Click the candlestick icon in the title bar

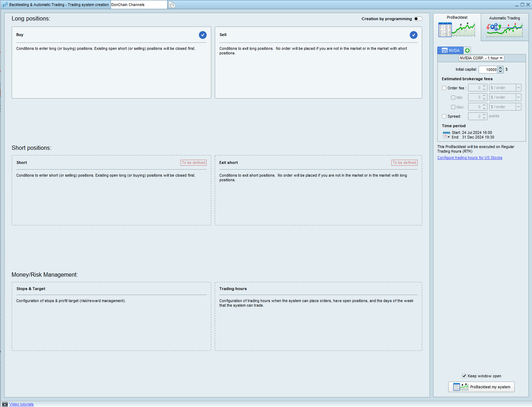click(x=5, y=5)
